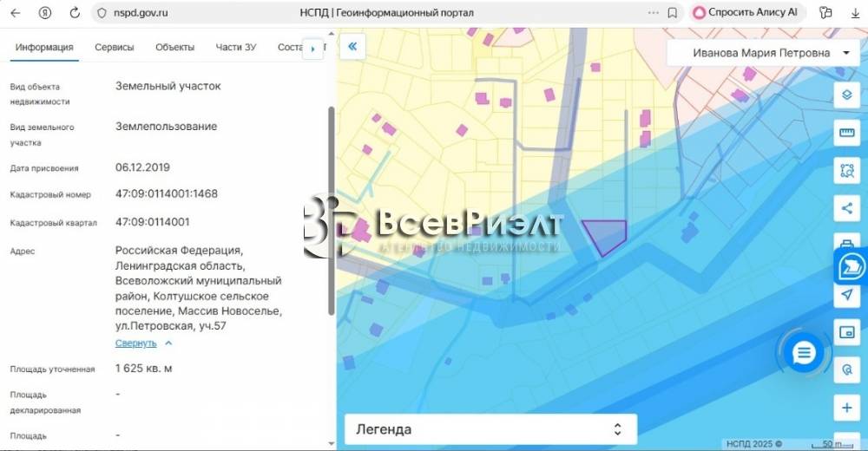
Task: Click the geolocation arrow icon
Action: point(847,295)
